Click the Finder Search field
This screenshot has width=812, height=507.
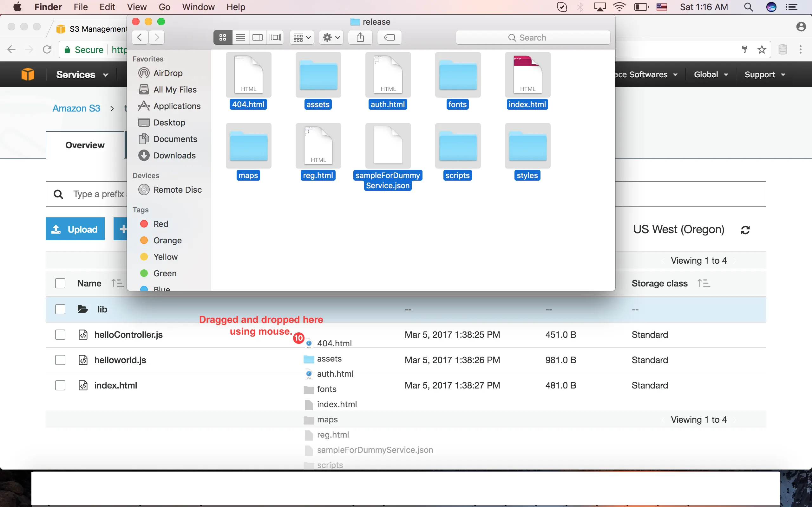point(533,38)
